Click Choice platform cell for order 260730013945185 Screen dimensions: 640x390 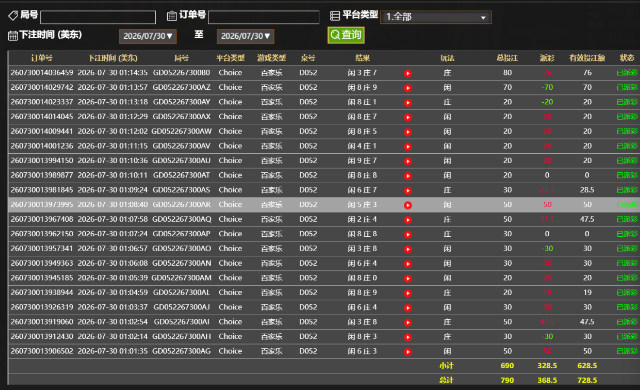coord(230,278)
